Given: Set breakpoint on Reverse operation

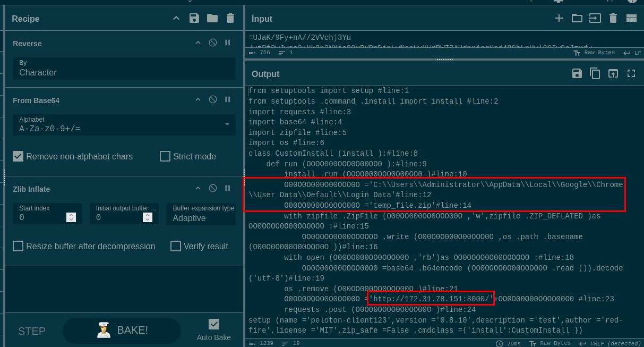Looking at the screenshot, I should [x=228, y=43].
